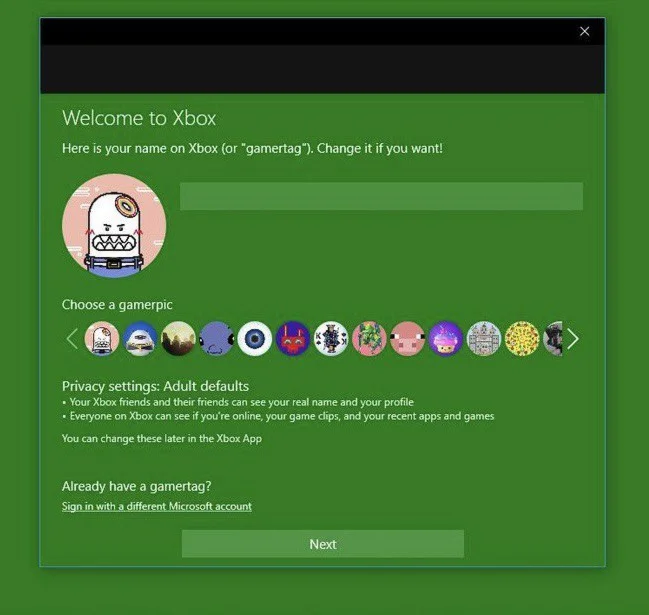Click the large current gamerpic preview

(x=114, y=226)
